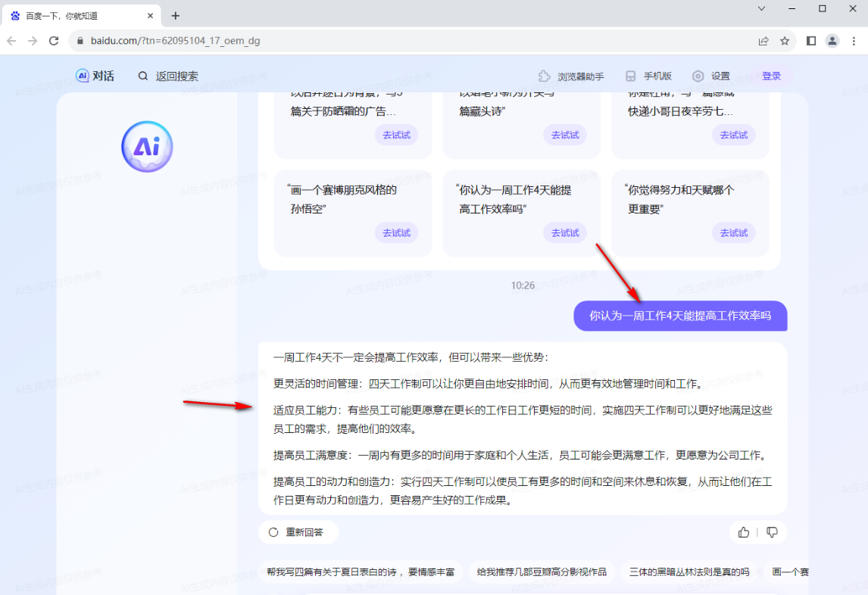Maximize the browser window
This screenshot has height=595, width=868.
click(x=823, y=8)
